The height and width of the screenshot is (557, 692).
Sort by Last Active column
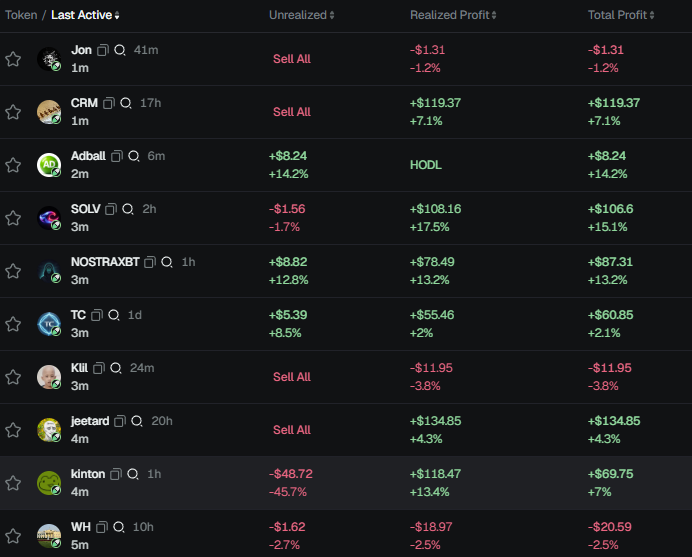86,16
